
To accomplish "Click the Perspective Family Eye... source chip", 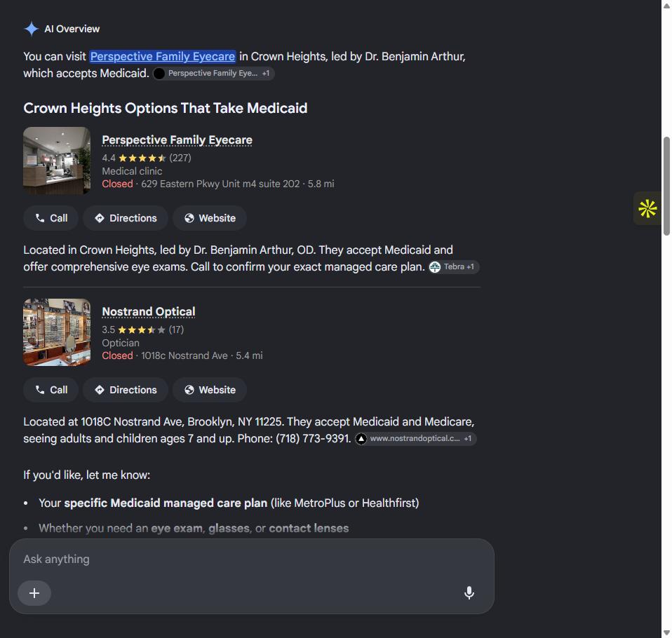I will pyautogui.click(x=213, y=74).
